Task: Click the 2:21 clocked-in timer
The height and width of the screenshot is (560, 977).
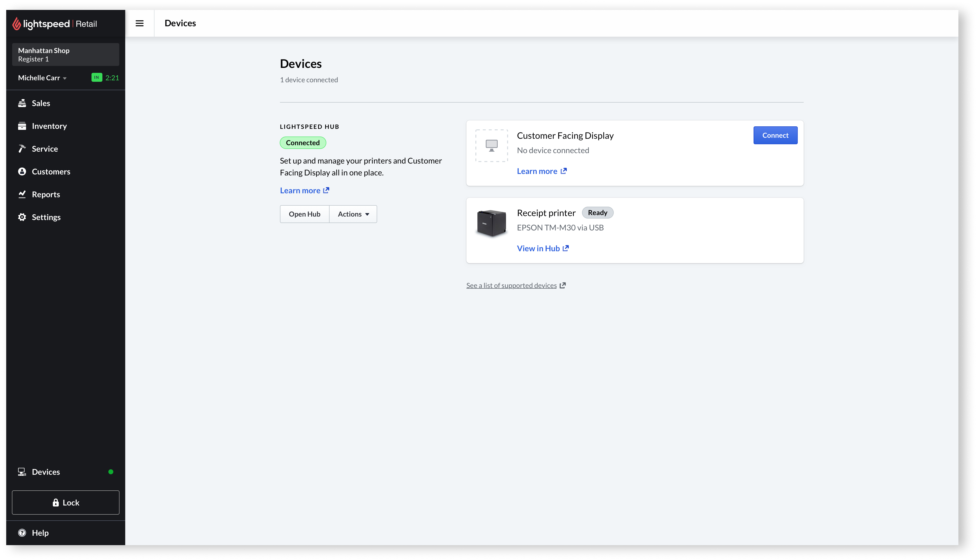Action: [x=112, y=78]
